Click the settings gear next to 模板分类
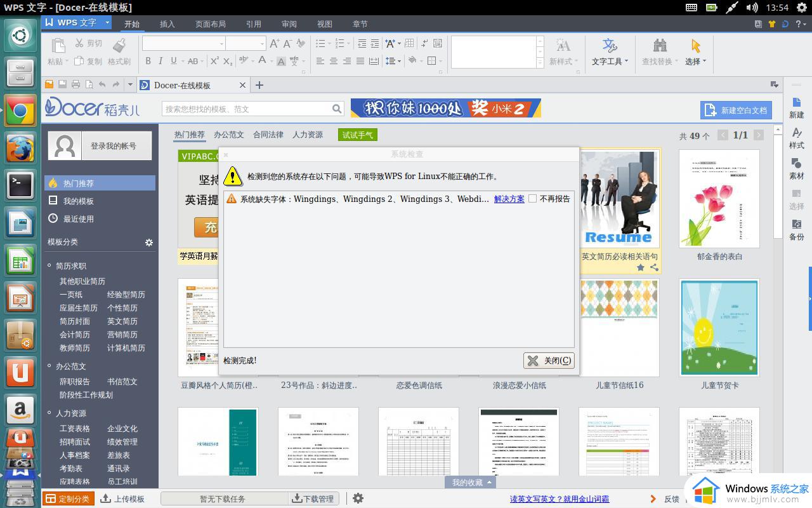Screen dimensions: 812x508 coord(149,243)
